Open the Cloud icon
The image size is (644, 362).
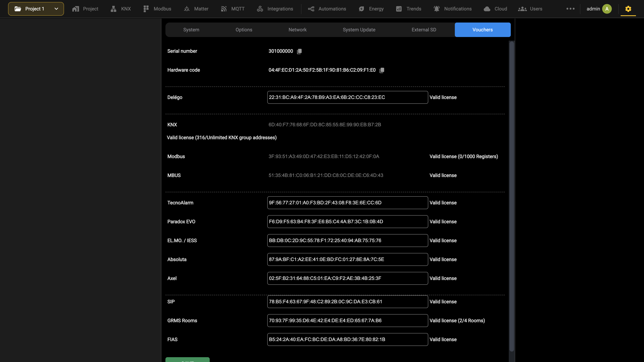(487, 9)
